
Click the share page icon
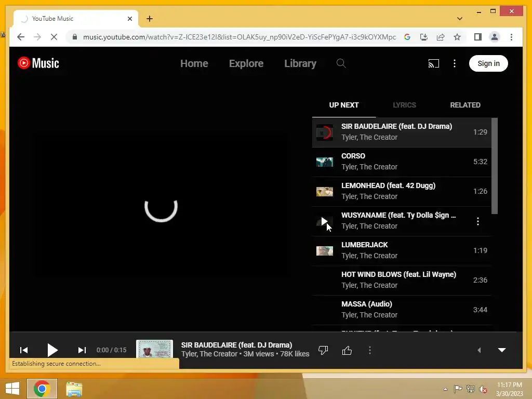point(441,37)
